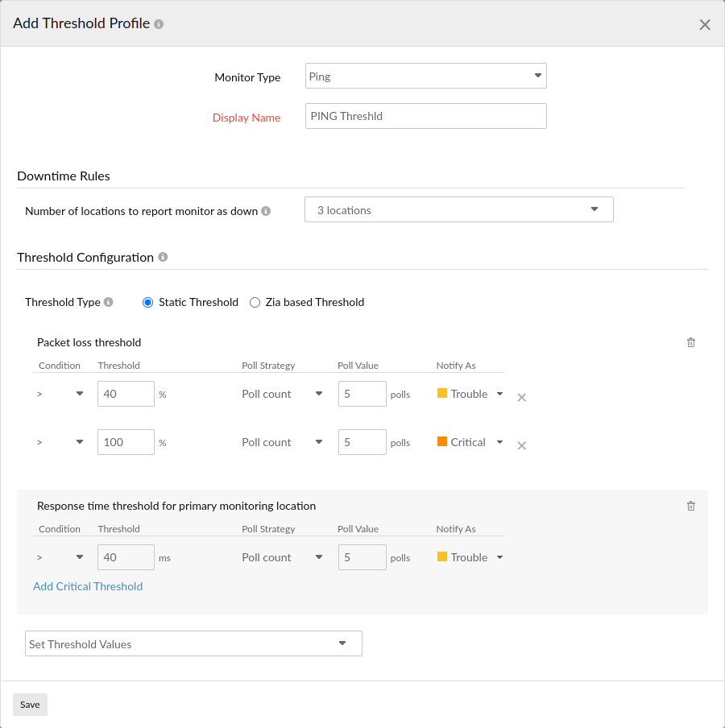The image size is (725, 728).
Task: Close the Add Threshold Profile dialog
Action: tap(705, 25)
